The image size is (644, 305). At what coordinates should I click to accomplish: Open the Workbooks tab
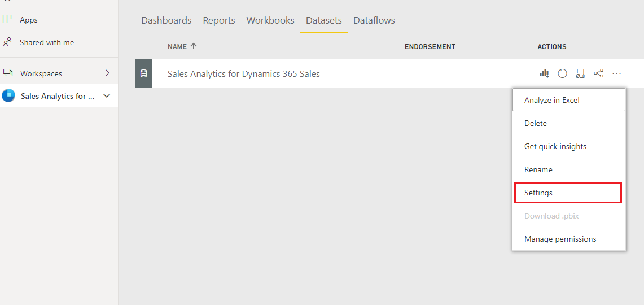(270, 20)
